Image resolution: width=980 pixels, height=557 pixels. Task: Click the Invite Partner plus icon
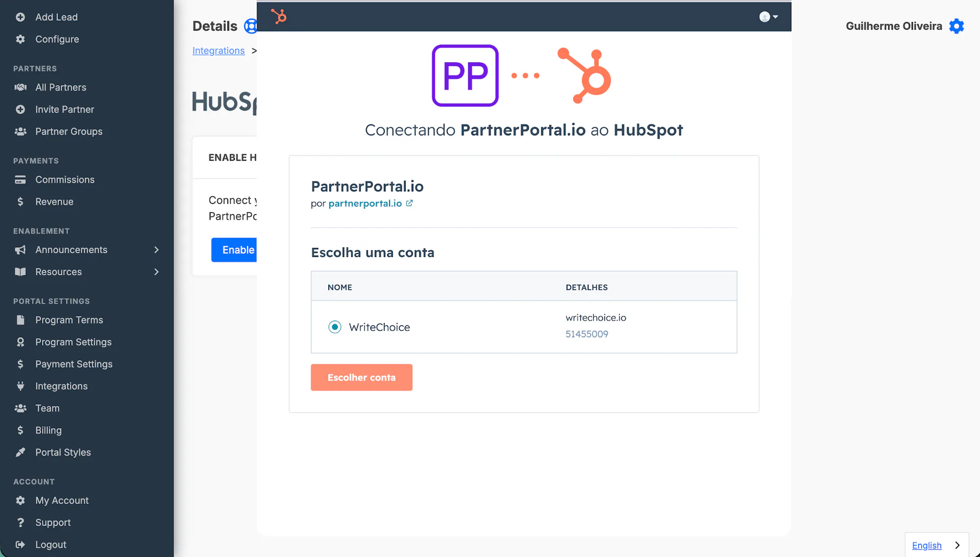[x=20, y=109]
